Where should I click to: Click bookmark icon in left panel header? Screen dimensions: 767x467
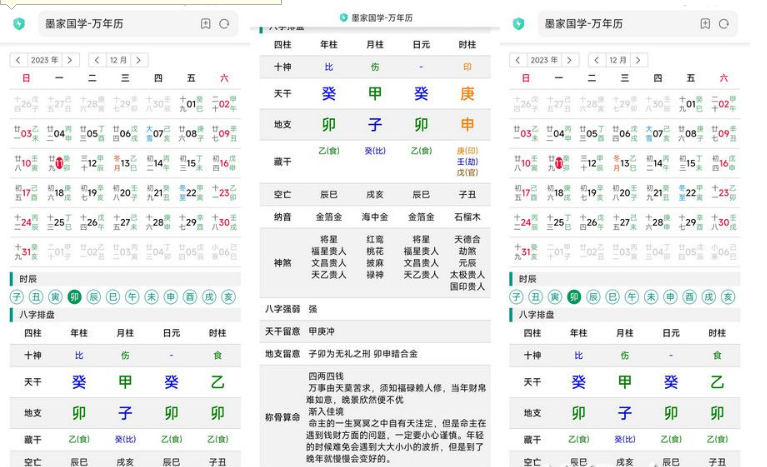(x=205, y=24)
